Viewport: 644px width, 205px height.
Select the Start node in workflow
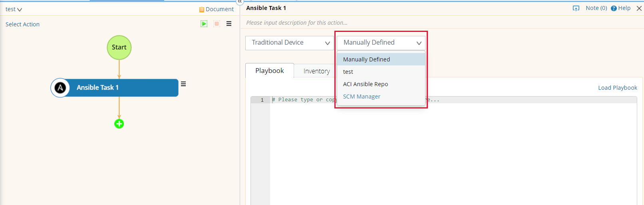tap(119, 47)
